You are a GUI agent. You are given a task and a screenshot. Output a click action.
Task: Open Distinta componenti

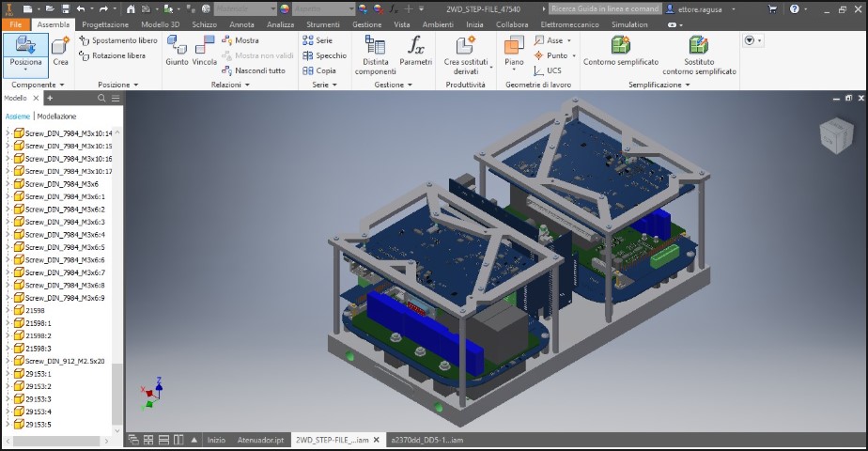[375, 54]
